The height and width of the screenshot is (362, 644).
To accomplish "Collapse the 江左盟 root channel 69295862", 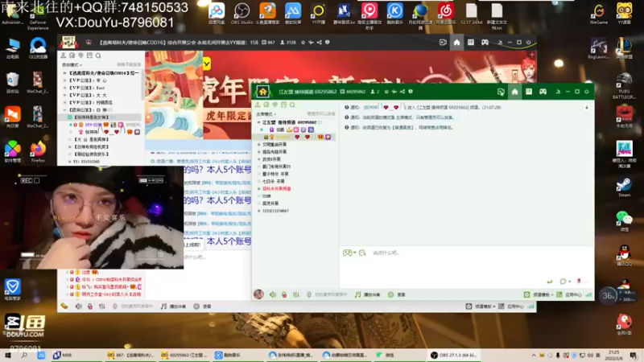I will (258, 122).
